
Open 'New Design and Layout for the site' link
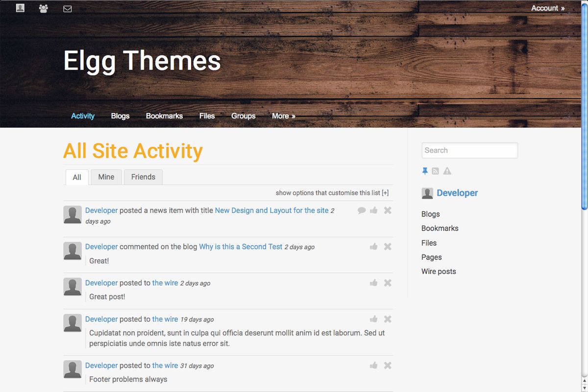click(271, 210)
